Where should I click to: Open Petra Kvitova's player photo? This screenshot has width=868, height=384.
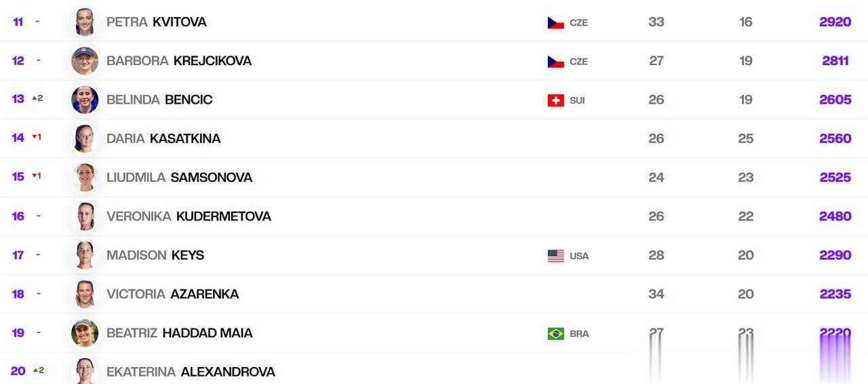pyautogui.click(x=85, y=22)
